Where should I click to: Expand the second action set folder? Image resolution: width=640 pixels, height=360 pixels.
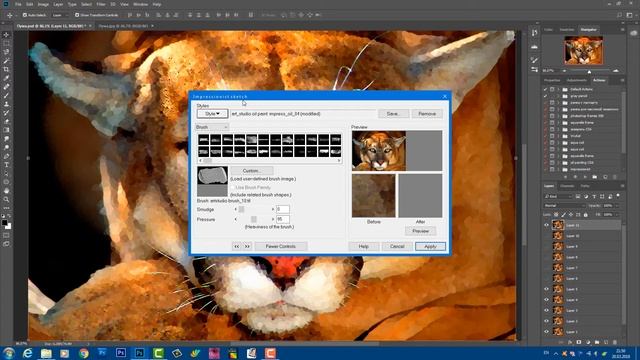tap(558, 96)
